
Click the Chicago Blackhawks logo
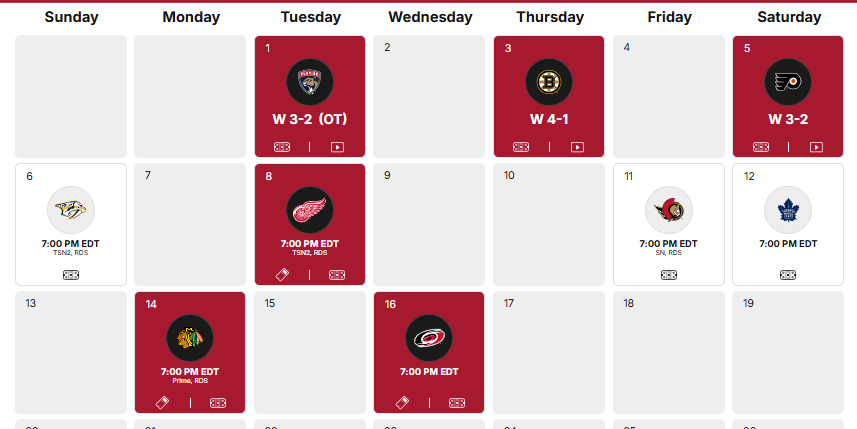[x=190, y=339]
